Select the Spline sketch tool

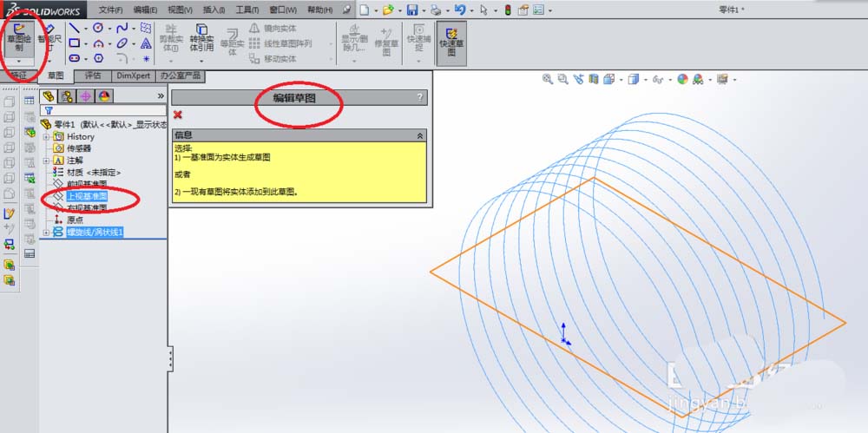pos(122,28)
